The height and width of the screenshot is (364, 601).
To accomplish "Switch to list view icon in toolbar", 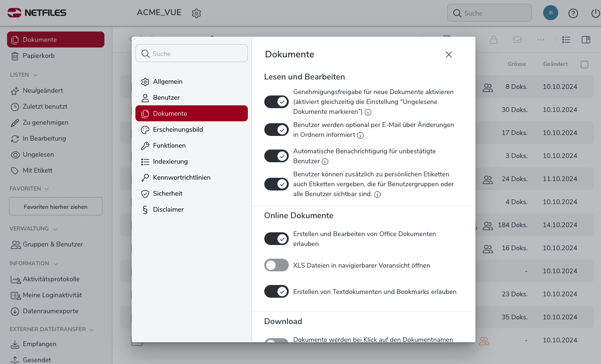I will point(566,40).
